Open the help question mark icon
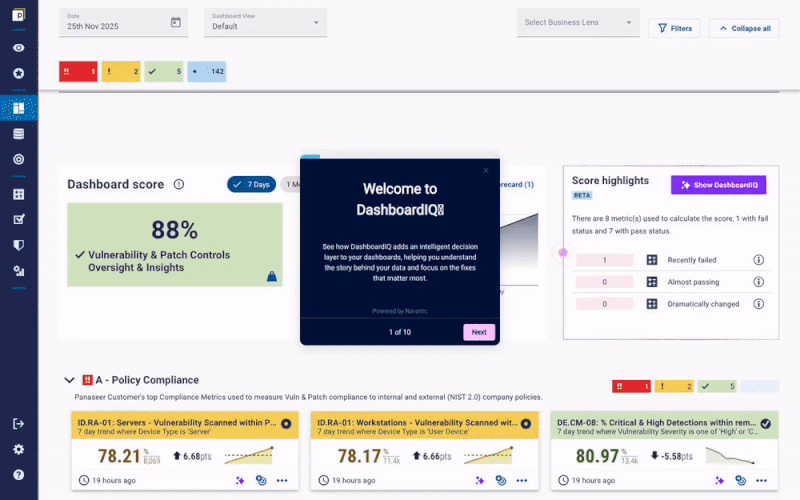This screenshot has height=500, width=800. pos(19,474)
